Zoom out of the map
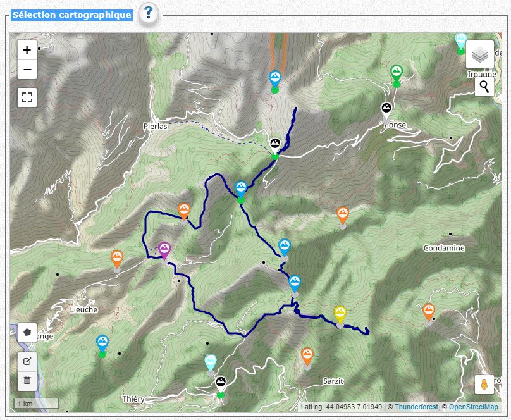Viewport: 511px width, 420px height. click(27, 70)
